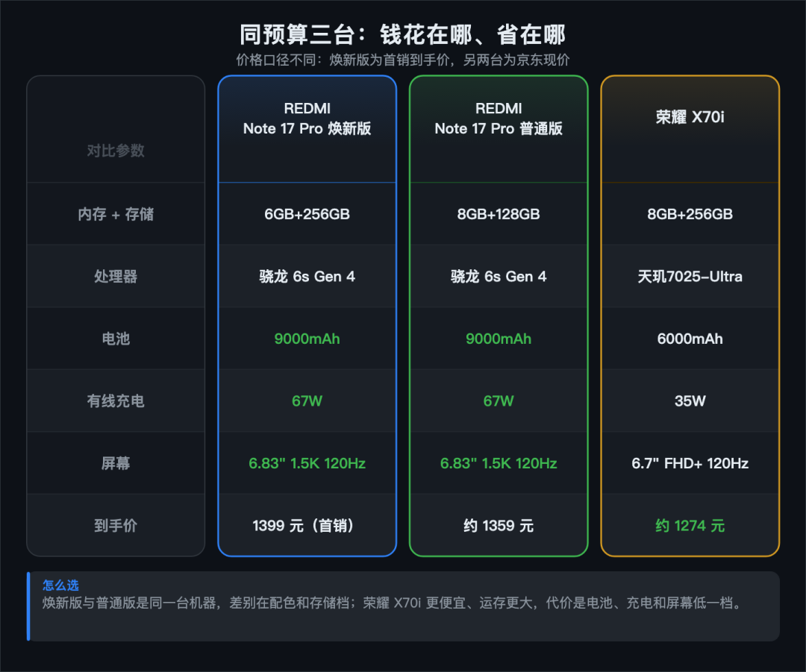The height and width of the screenshot is (672, 806).
Task: Click the 35W charging cell
Action: click(690, 401)
